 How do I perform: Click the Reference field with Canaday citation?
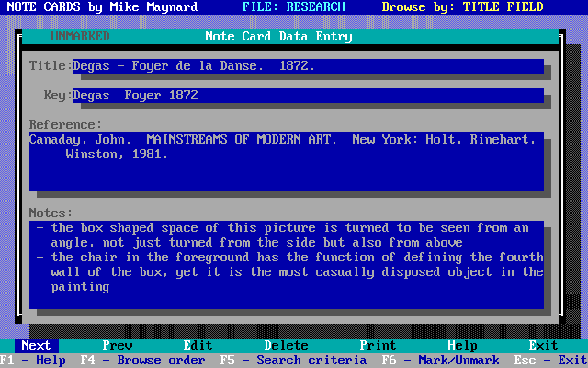pyautogui.click(x=287, y=162)
